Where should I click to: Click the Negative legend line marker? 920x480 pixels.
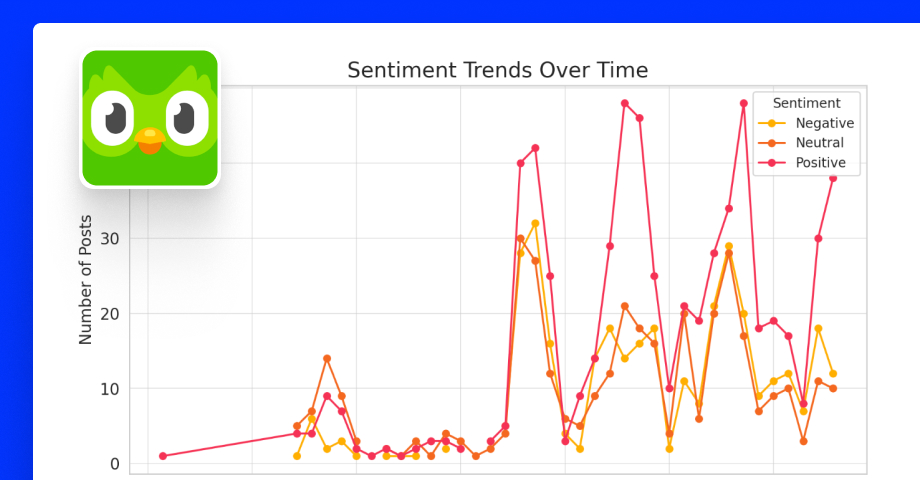(773, 123)
